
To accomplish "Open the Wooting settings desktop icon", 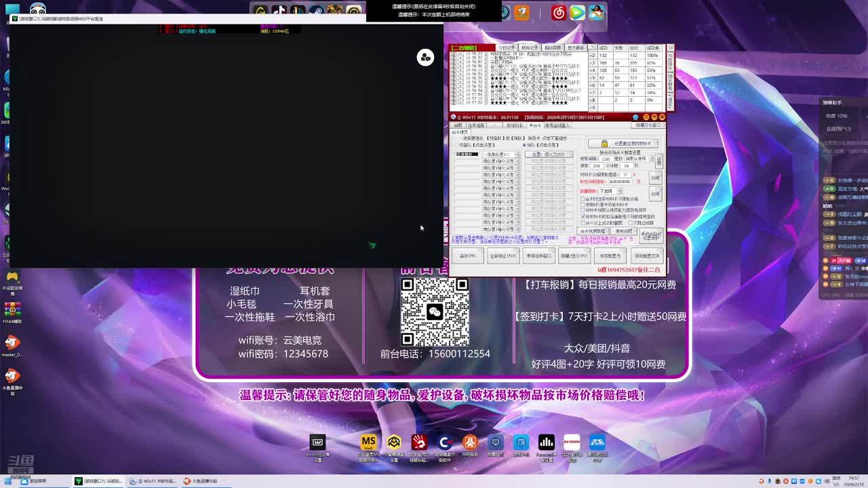I will coord(317,443).
